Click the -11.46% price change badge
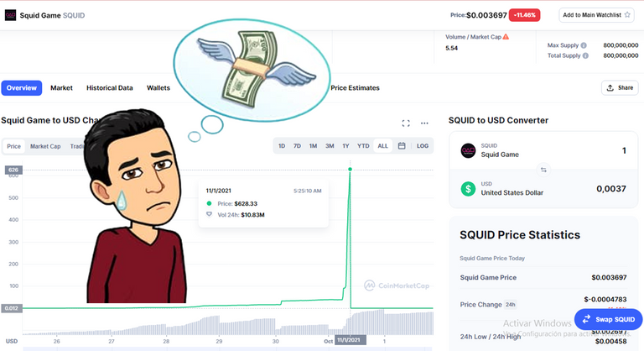 tap(524, 15)
